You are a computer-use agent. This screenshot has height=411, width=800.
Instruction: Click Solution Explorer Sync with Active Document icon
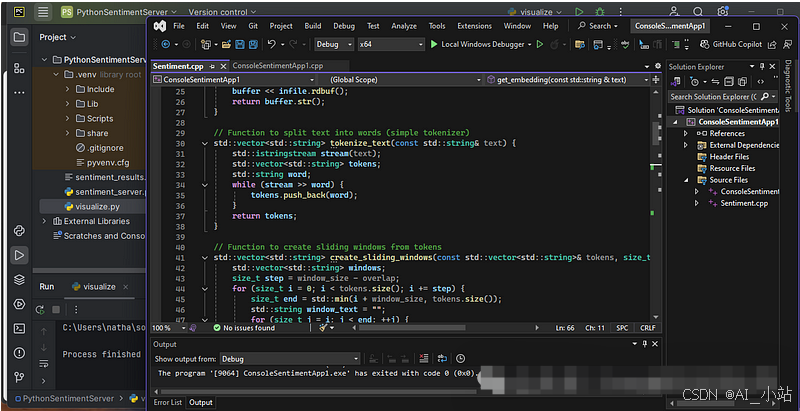tap(715, 82)
